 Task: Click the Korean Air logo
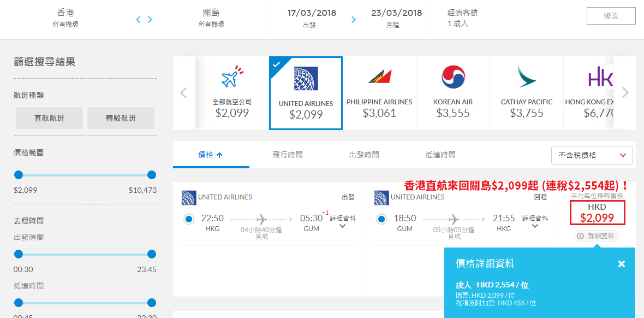[453, 77]
